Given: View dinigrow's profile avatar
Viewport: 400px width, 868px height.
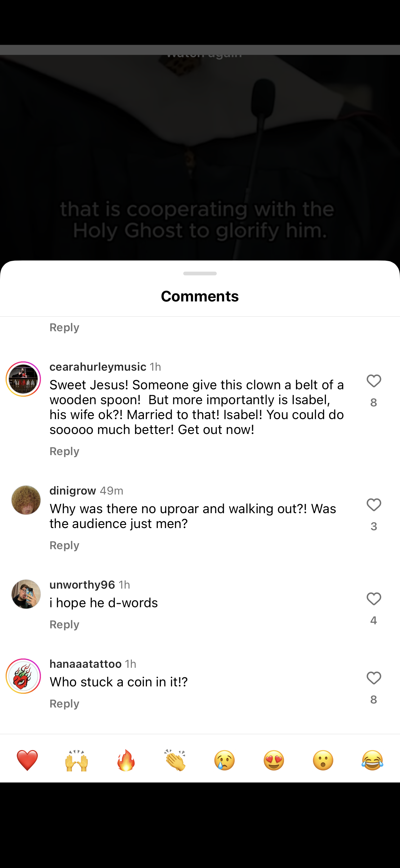Looking at the screenshot, I should tap(26, 500).
